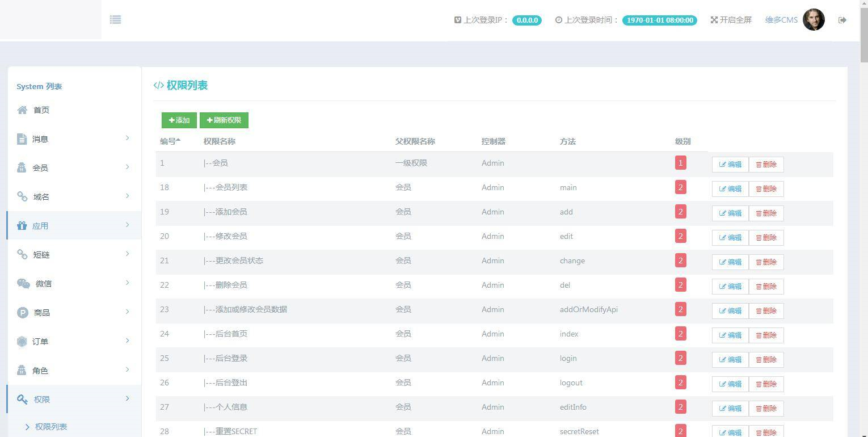Click the 维多CMS link in top bar

click(781, 19)
